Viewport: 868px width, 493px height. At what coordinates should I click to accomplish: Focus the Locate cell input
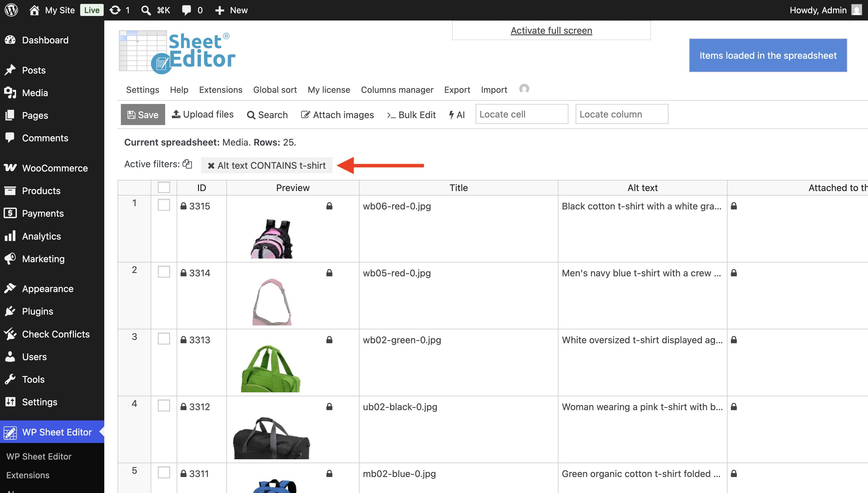(522, 114)
